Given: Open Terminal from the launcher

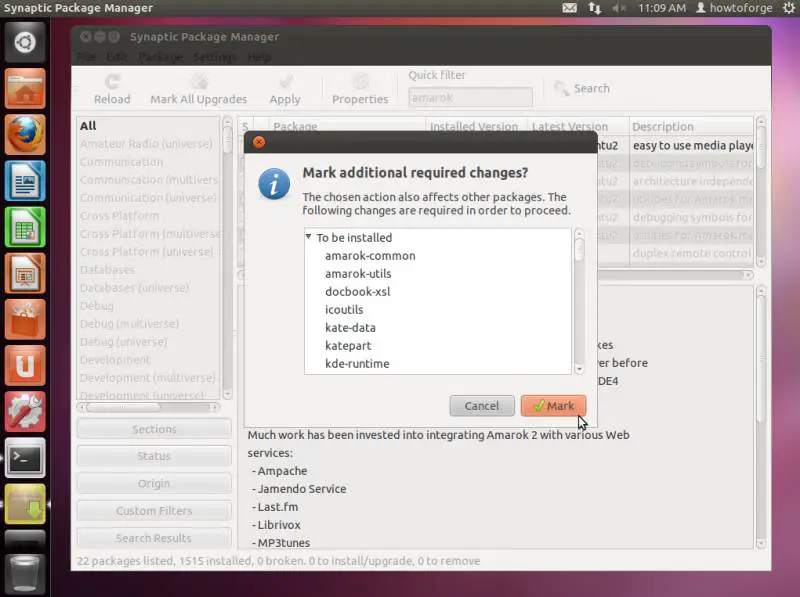Looking at the screenshot, I should (25, 458).
